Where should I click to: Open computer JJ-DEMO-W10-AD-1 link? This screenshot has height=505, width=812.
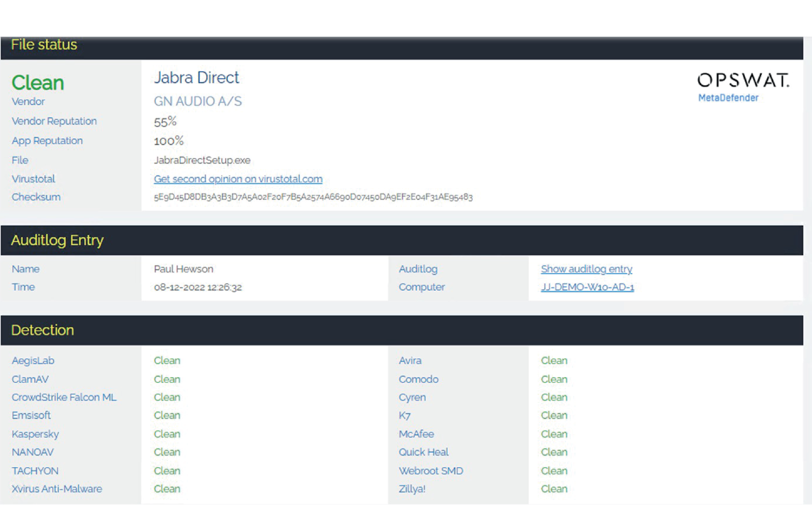pyautogui.click(x=587, y=287)
